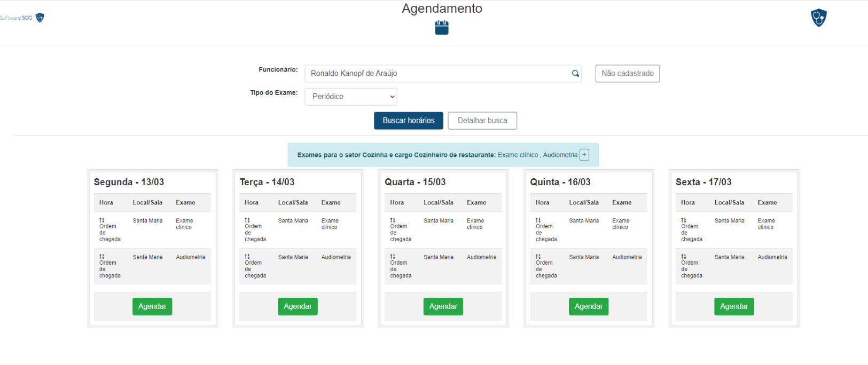Select Quinta Exame clínico row
This screenshot has height=365, width=868.
coord(588,229)
